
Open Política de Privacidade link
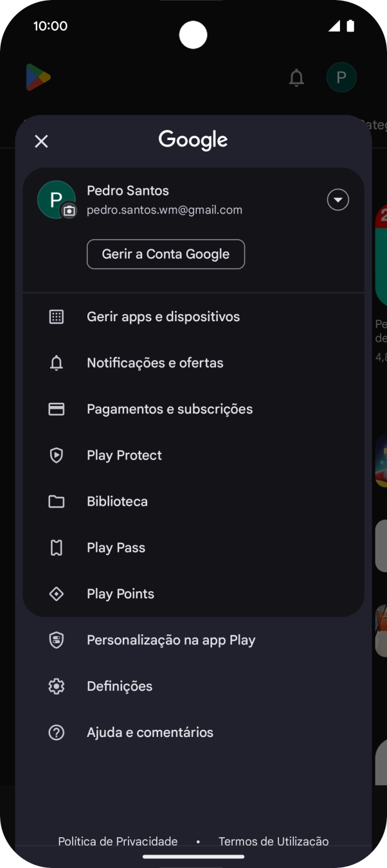118,841
